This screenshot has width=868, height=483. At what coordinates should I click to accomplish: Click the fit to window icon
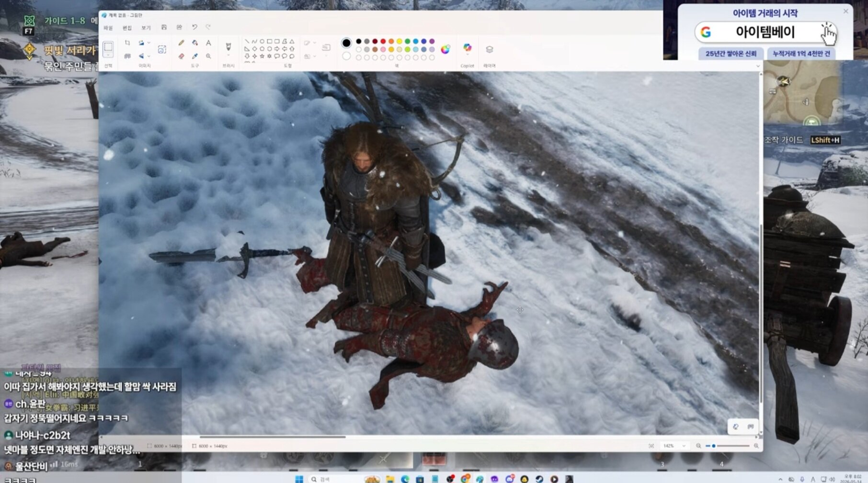651,446
